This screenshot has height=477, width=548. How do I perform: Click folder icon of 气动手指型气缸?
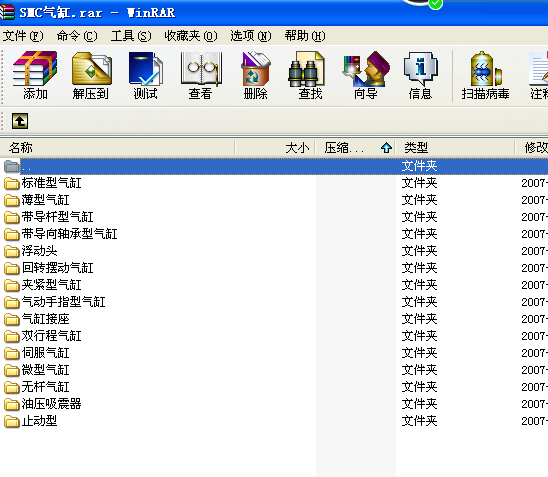click(12, 302)
